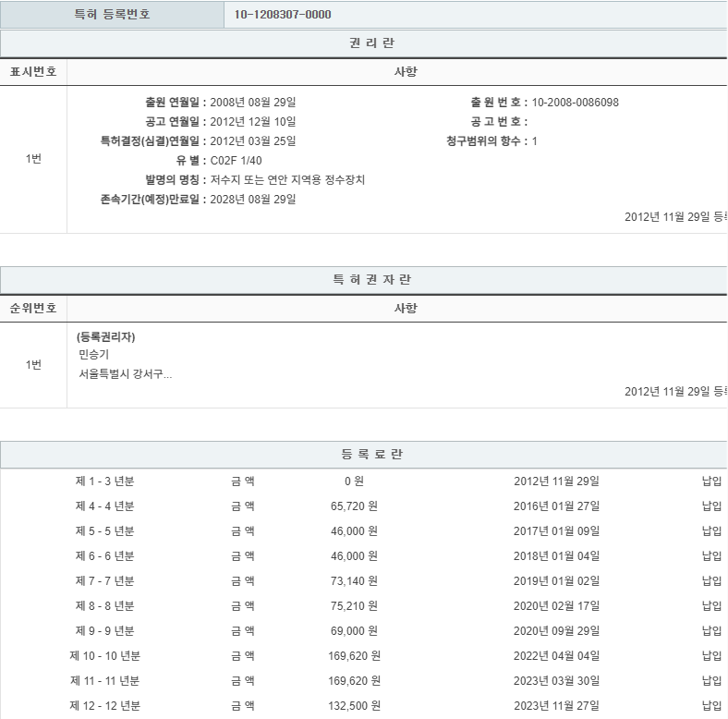
Task: Select fee row 제 6 - 6 년분
Action: [105, 556]
